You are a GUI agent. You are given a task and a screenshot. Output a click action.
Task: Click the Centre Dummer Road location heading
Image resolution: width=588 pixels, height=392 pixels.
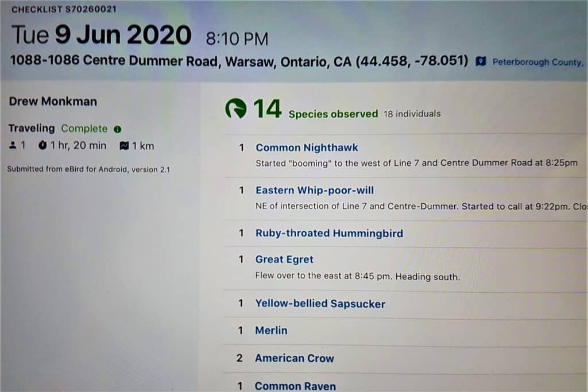[x=239, y=61]
